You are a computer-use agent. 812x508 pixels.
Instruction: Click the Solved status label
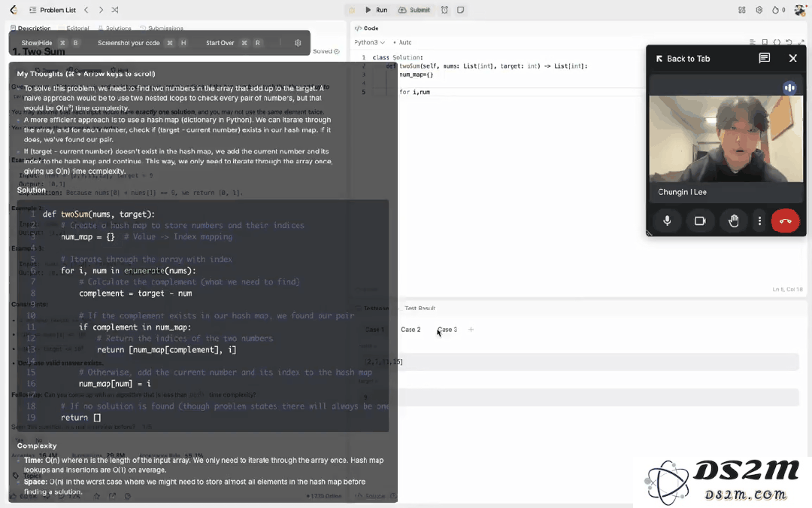[x=326, y=51]
